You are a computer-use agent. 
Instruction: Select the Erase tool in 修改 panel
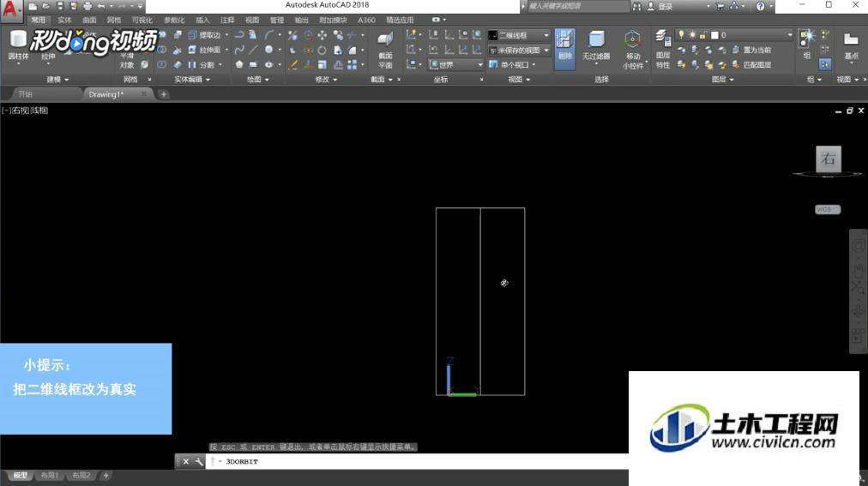coord(293,64)
